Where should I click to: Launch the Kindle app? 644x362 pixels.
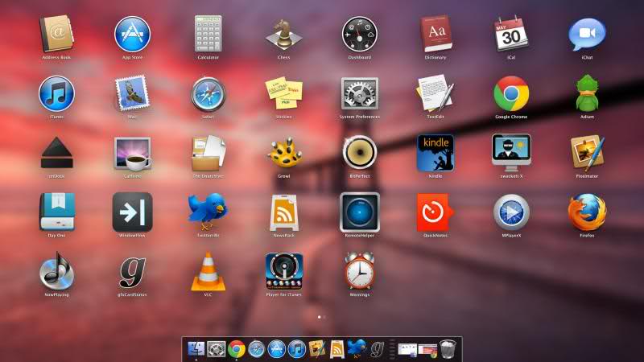[436, 153]
